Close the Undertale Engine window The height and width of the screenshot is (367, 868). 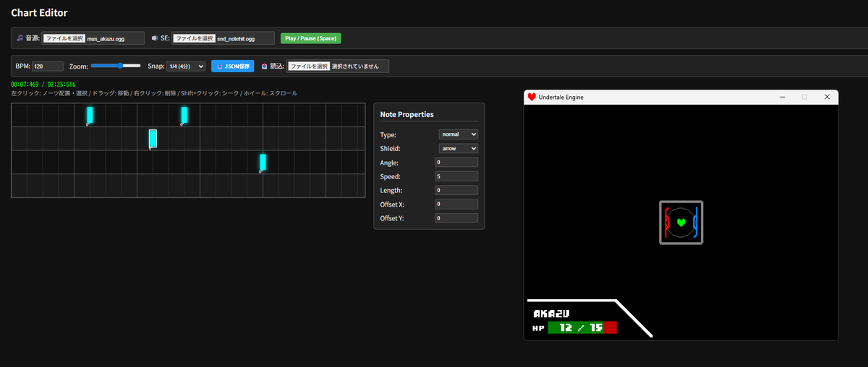click(827, 97)
